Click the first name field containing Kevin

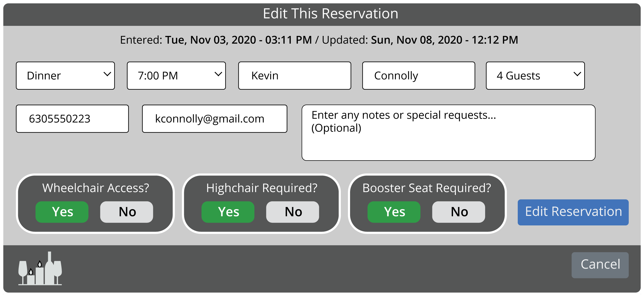pos(295,76)
